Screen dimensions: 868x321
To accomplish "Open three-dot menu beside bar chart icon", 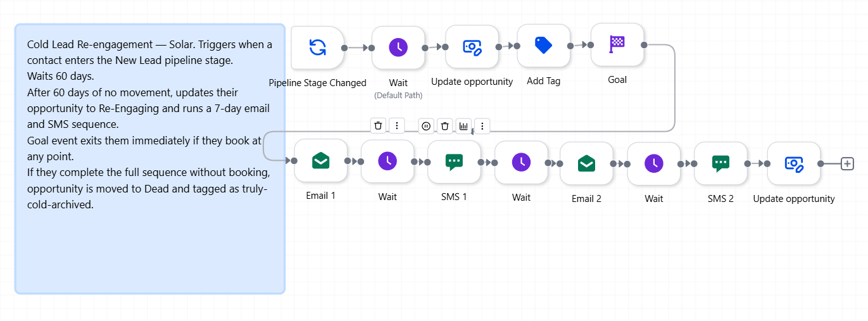I will tap(482, 126).
